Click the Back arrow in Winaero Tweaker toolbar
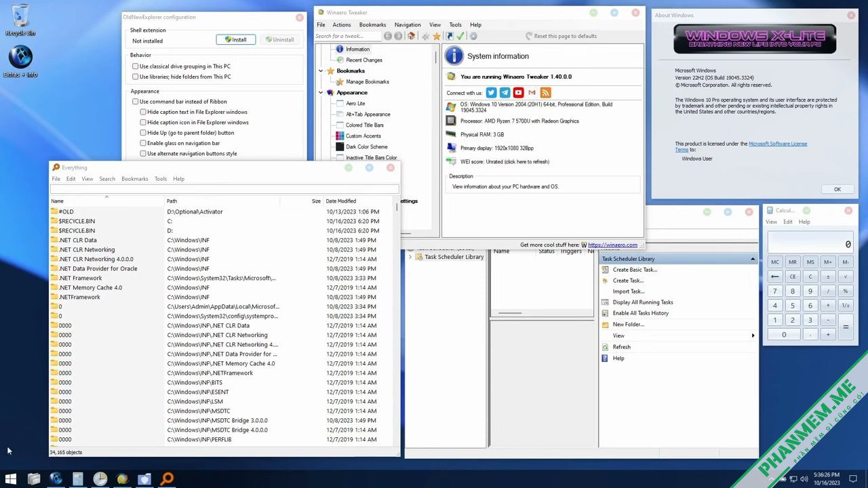 (x=388, y=36)
